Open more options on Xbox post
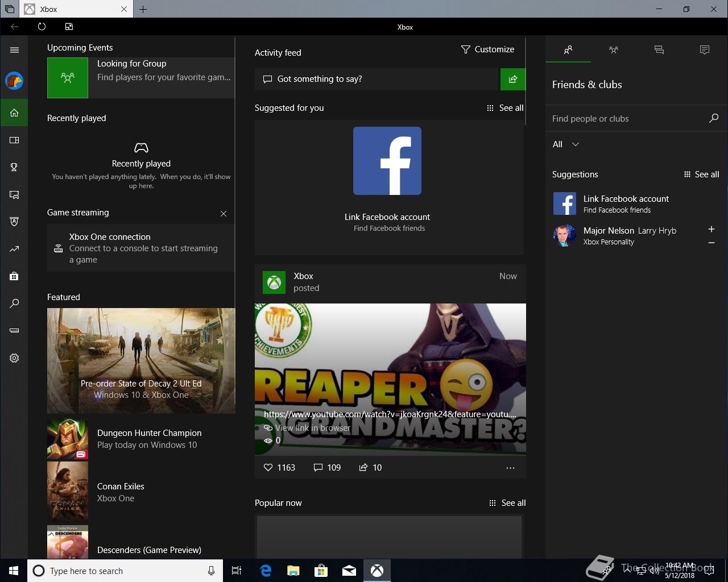Image resolution: width=728 pixels, height=582 pixels. click(510, 468)
